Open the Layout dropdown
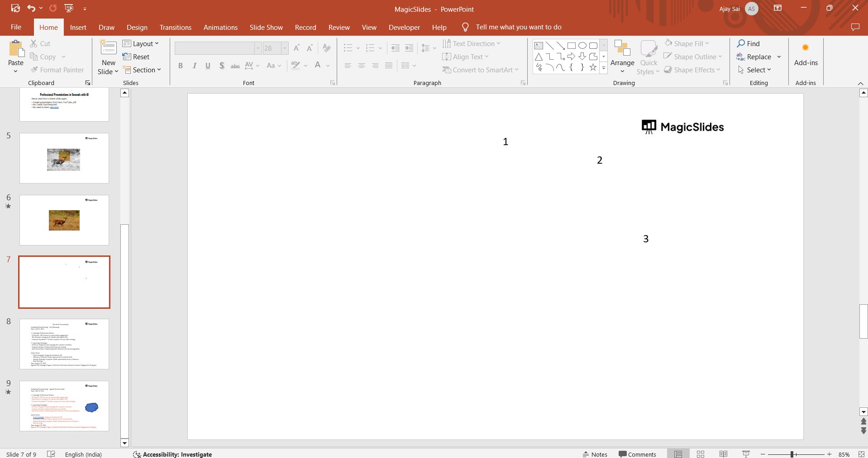 click(x=141, y=43)
